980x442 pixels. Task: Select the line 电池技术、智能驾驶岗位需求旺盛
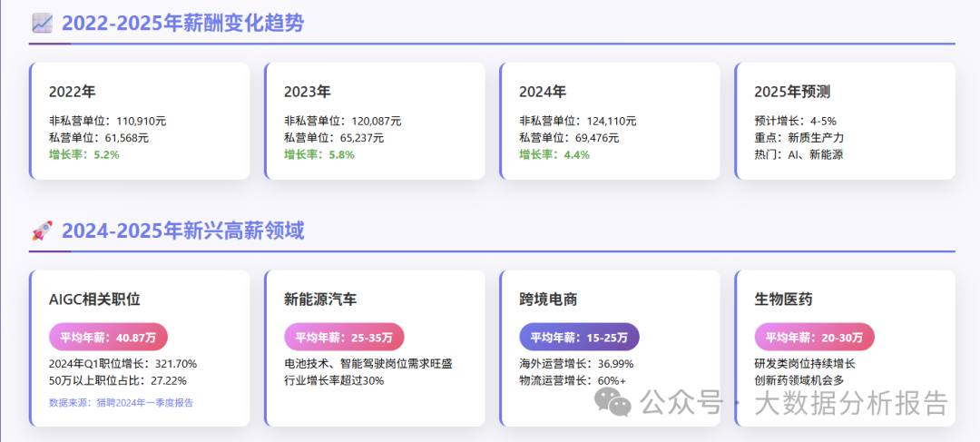[367, 363]
